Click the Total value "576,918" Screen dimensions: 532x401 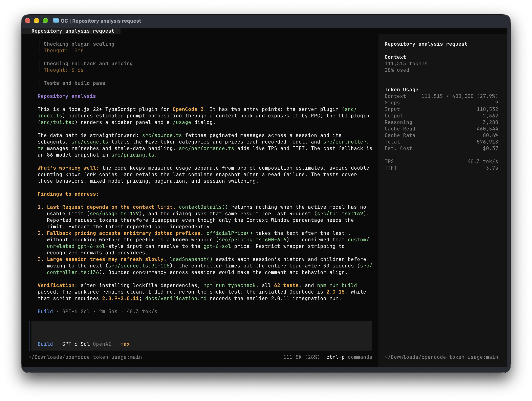[x=487, y=142]
